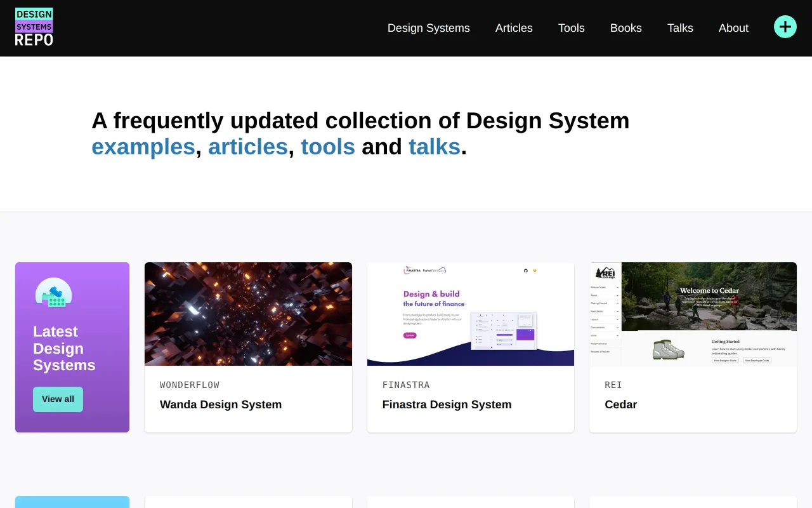Go to the Articles section
812x508 pixels.
coord(514,28)
